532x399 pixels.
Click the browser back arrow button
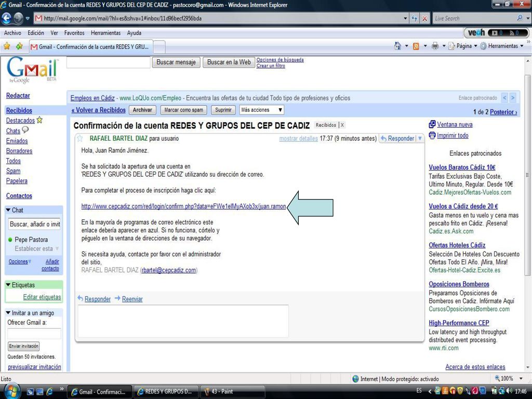(6, 18)
